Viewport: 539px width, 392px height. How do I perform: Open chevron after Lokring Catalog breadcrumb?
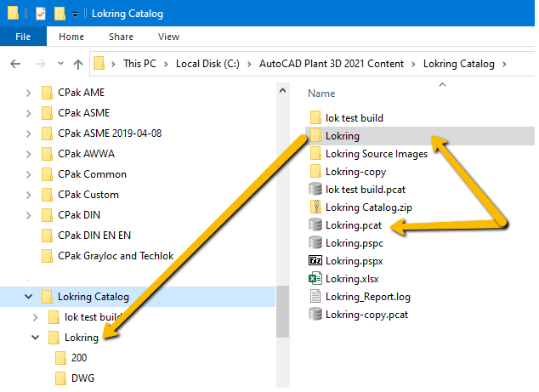click(x=504, y=64)
